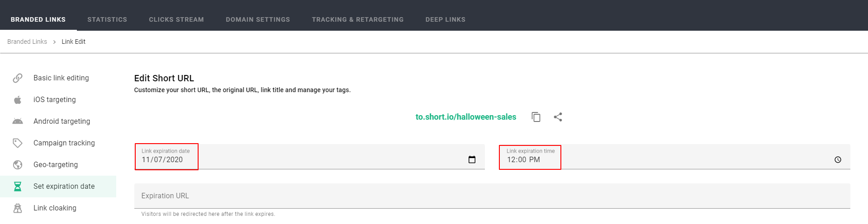Click the 'Customize your short URL' description text
This screenshot has width=868, height=224.
[242, 90]
